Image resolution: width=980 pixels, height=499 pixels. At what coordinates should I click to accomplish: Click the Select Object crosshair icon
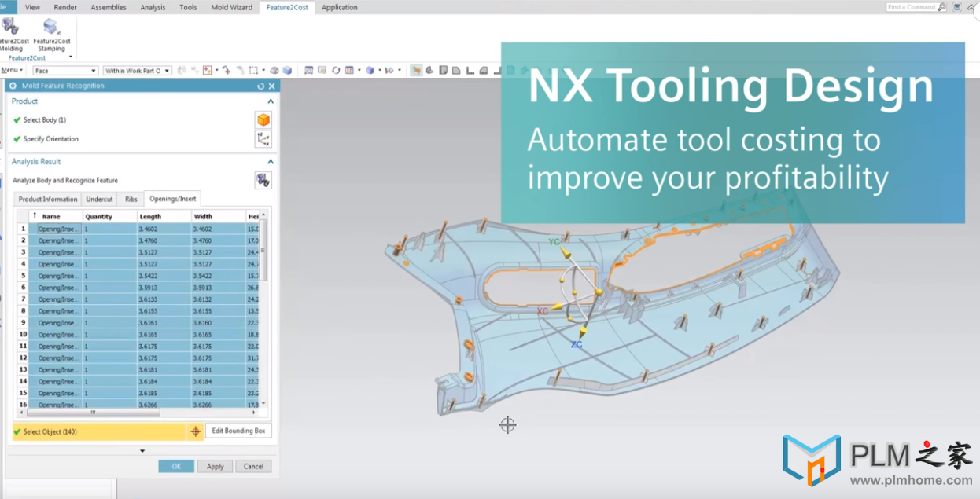(x=195, y=431)
